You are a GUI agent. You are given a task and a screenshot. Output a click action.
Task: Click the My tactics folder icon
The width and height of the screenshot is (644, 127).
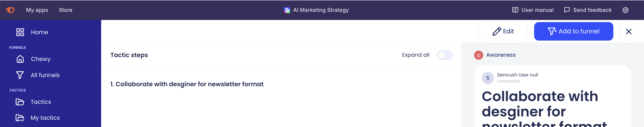point(20,118)
